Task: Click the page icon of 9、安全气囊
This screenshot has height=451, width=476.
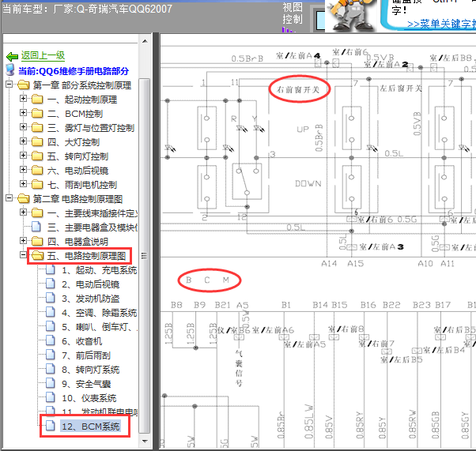Action: pos(51,383)
